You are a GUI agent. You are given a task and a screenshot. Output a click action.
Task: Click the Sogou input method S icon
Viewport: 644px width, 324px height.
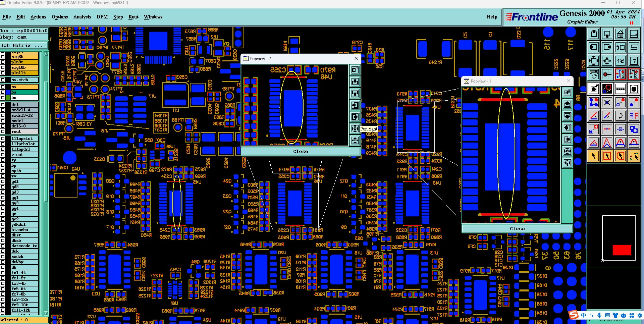click(574, 315)
